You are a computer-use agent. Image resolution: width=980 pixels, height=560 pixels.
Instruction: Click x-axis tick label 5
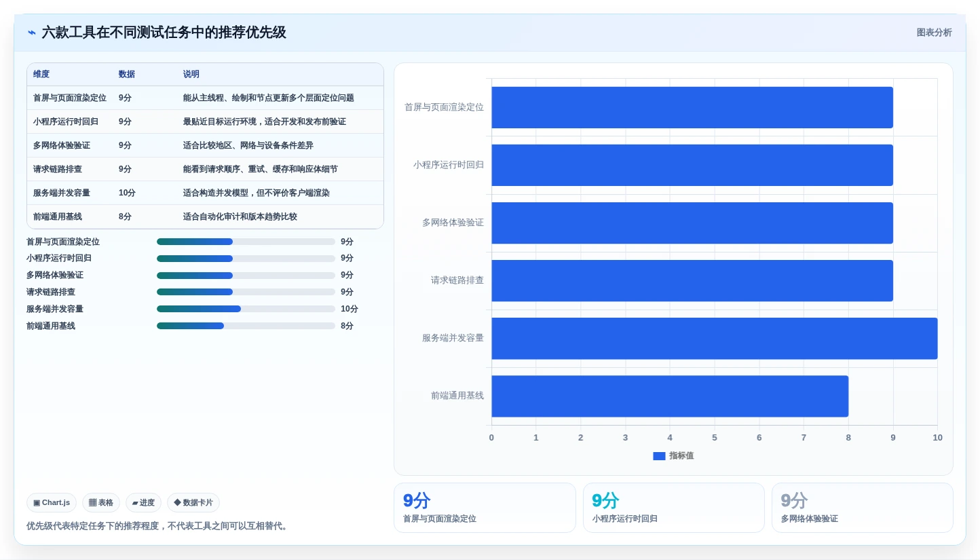(x=715, y=438)
